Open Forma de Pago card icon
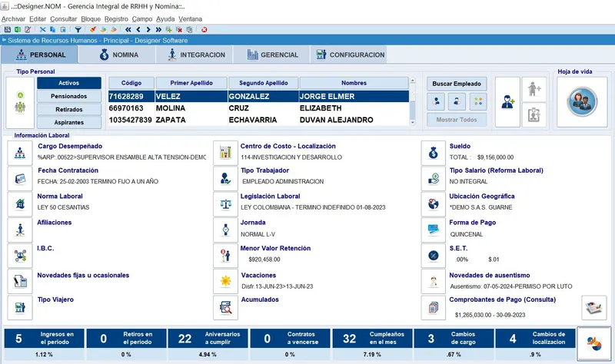 434,230
